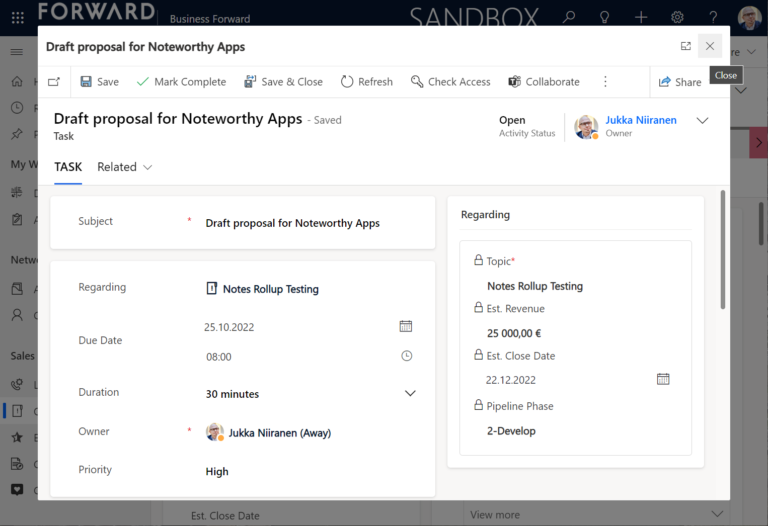Refresh the task form
768x526 pixels.
tap(366, 82)
